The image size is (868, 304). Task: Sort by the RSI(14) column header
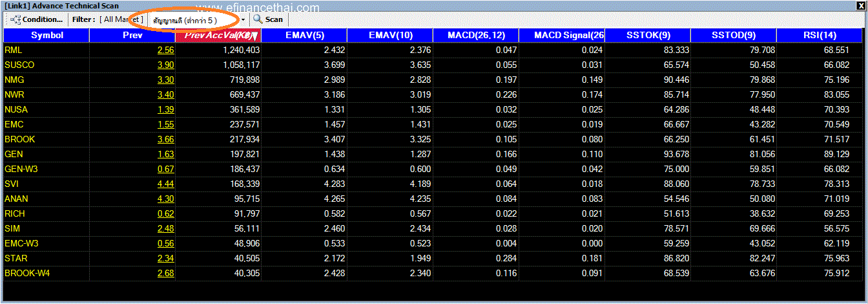click(x=821, y=36)
